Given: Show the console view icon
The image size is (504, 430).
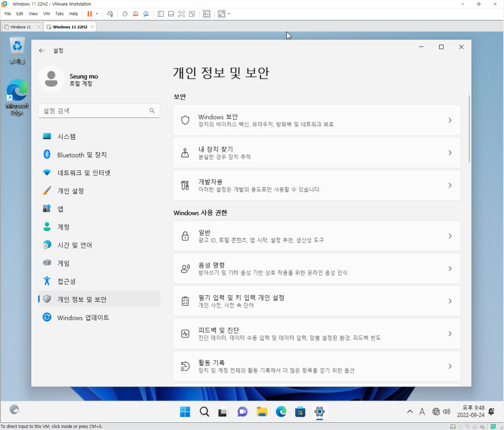Looking at the screenshot, I should click(x=207, y=14).
